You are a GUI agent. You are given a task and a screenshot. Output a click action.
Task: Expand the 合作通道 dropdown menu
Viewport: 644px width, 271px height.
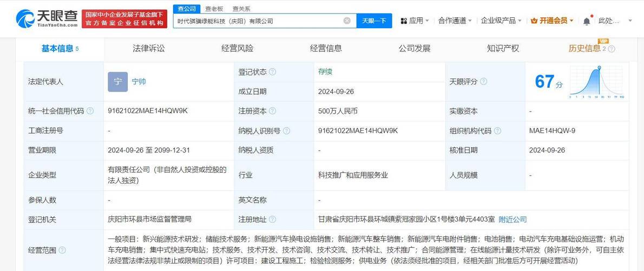click(x=469, y=21)
